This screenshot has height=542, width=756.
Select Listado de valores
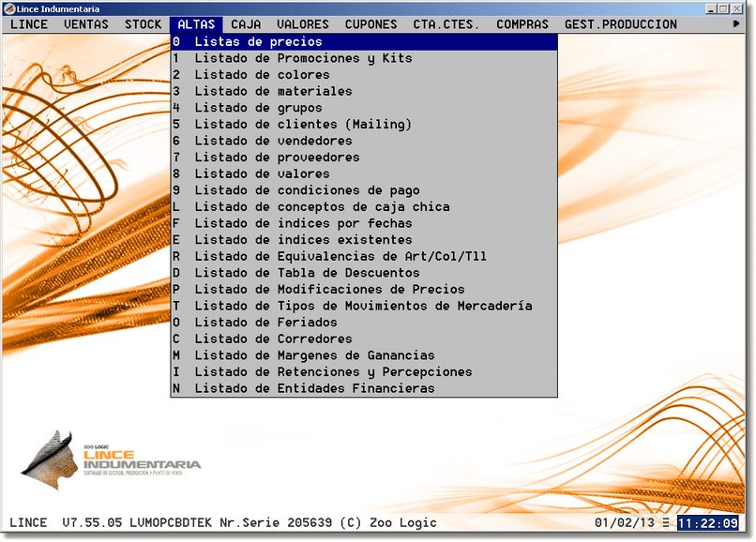(x=365, y=173)
